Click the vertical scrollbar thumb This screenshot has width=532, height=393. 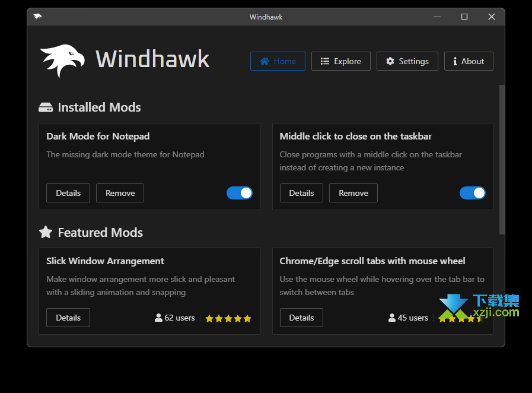coord(502,160)
